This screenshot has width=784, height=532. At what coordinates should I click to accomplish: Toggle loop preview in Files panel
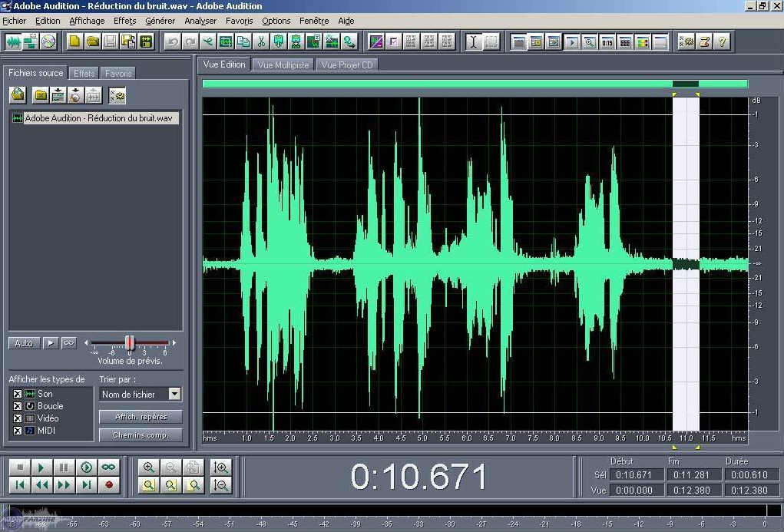[69, 343]
